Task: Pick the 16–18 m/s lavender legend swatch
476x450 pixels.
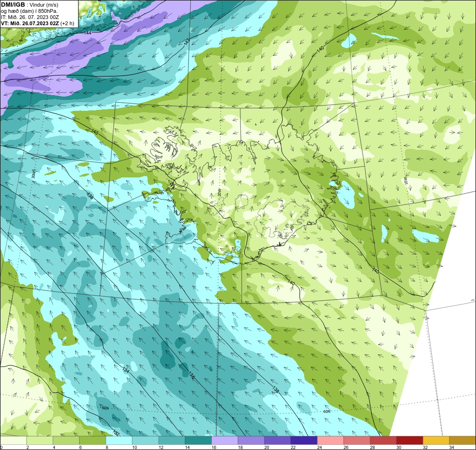Action: (225, 440)
